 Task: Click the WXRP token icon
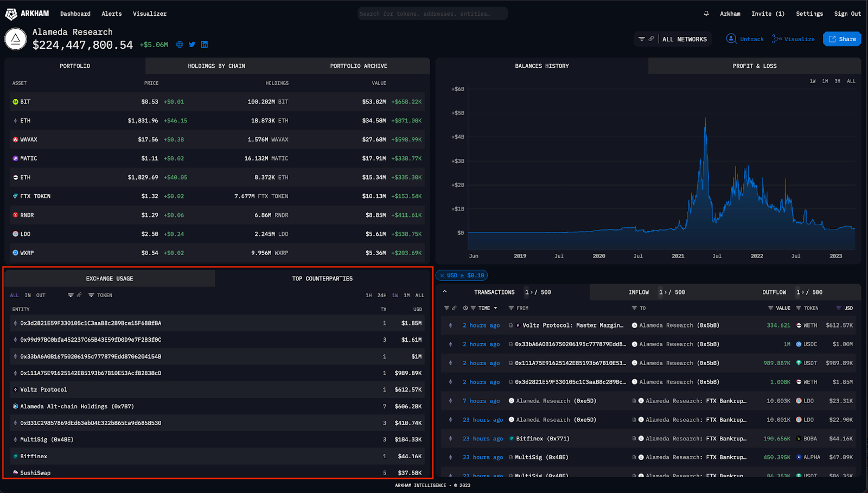coord(15,253)
